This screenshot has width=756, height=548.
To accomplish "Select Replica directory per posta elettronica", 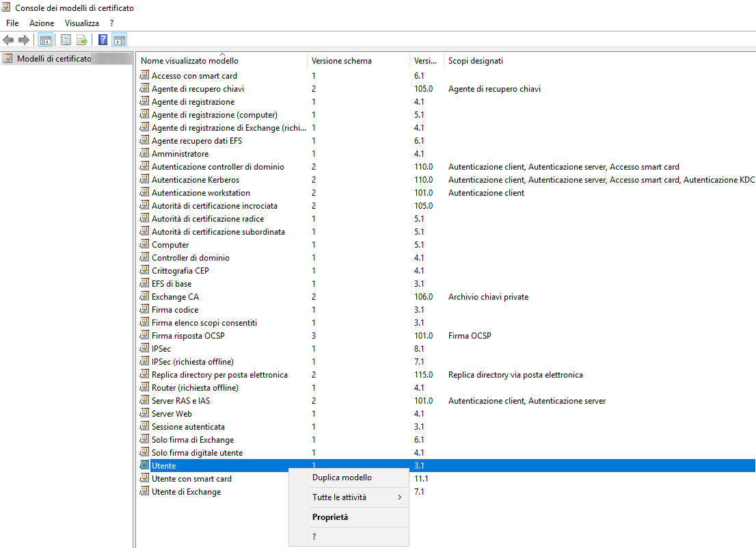I will tap(219, 376).
